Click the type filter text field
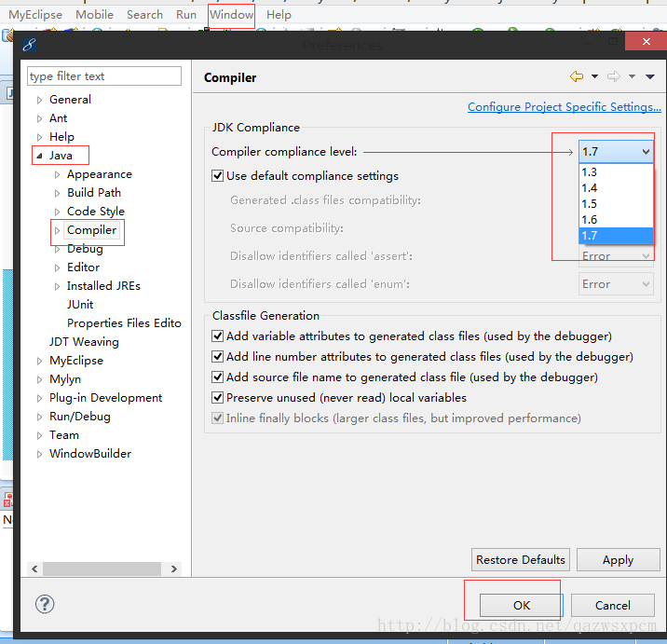The width and height of the screenshot is (667, 644). click(104, 76)
